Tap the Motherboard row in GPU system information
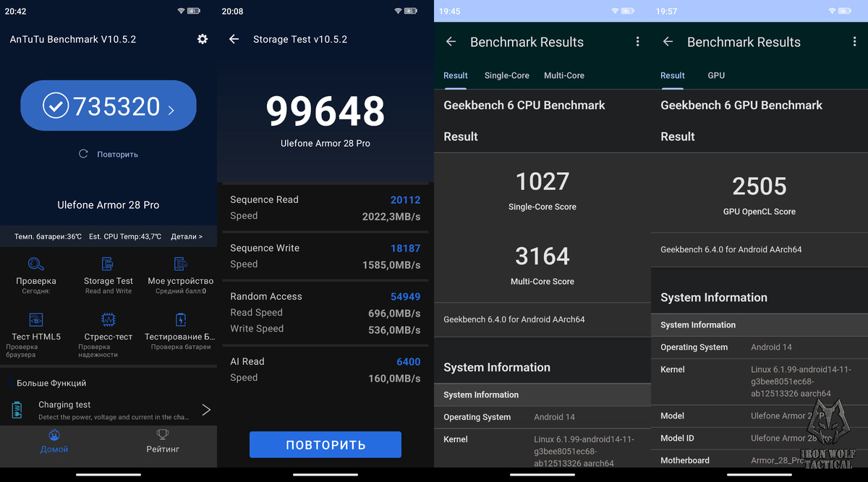 759,460
